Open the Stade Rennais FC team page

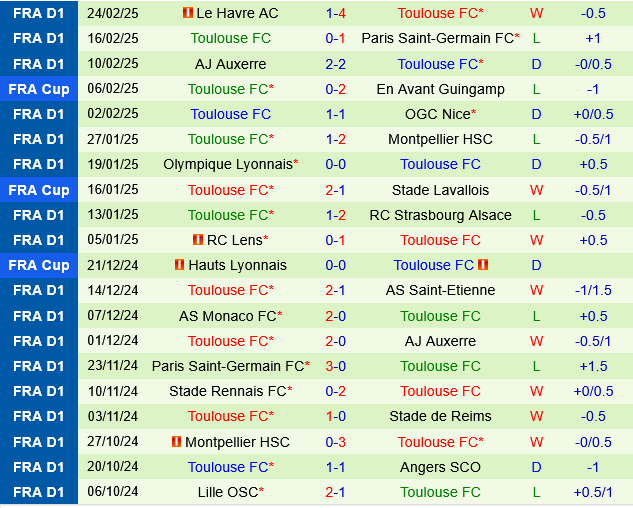coord(227,391)
